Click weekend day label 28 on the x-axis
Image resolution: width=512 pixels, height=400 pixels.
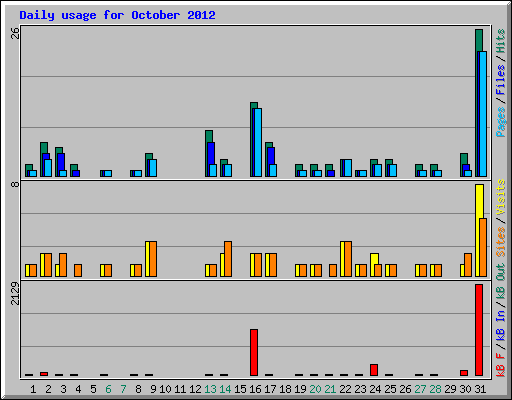(435, 389)
